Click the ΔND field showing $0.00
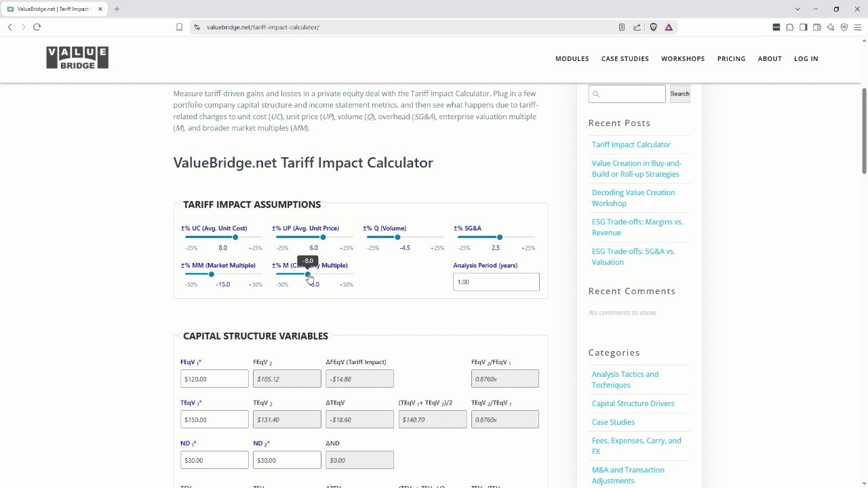868x488 pixels. click(x=359, y=460)
